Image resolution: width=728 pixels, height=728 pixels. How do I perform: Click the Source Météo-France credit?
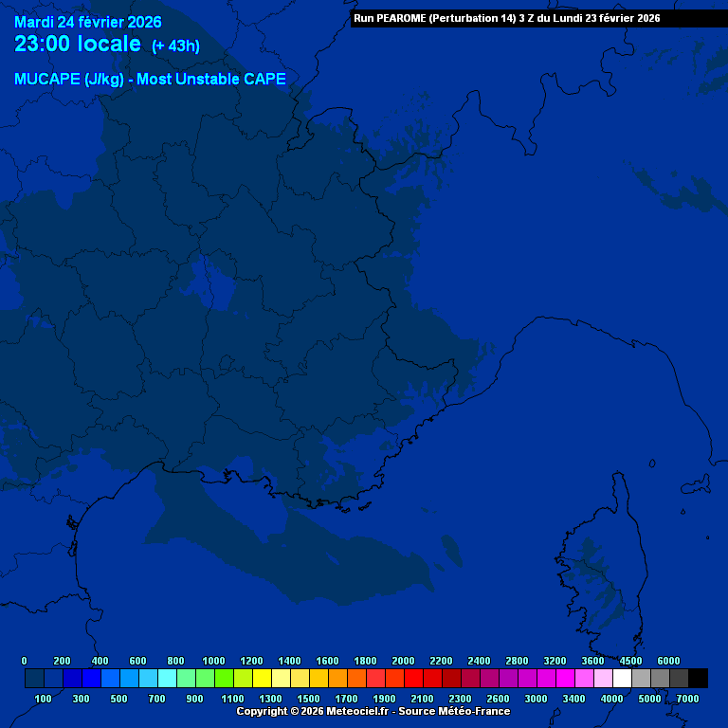tap(453, 711)
